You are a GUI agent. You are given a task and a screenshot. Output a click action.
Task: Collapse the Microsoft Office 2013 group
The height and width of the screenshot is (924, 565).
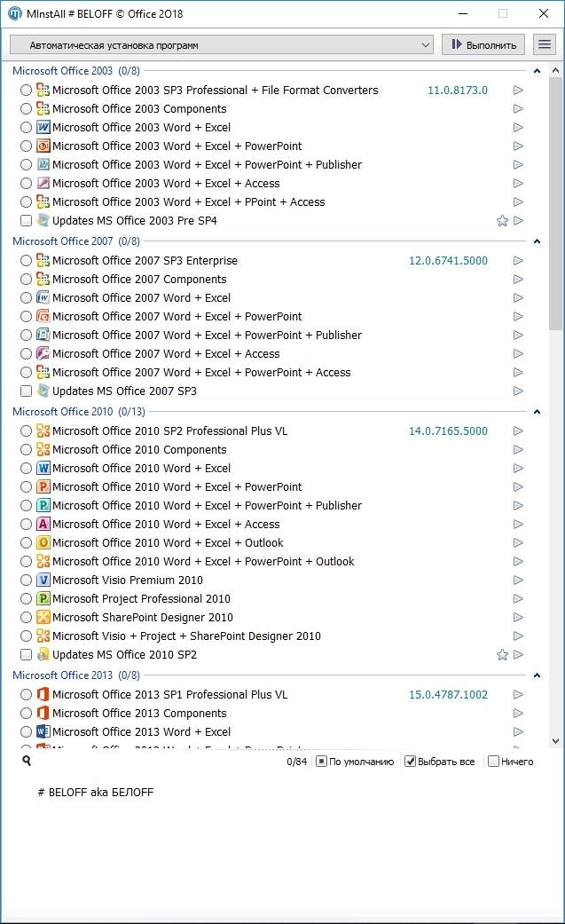pyautogui.click(x=537, y=675)
